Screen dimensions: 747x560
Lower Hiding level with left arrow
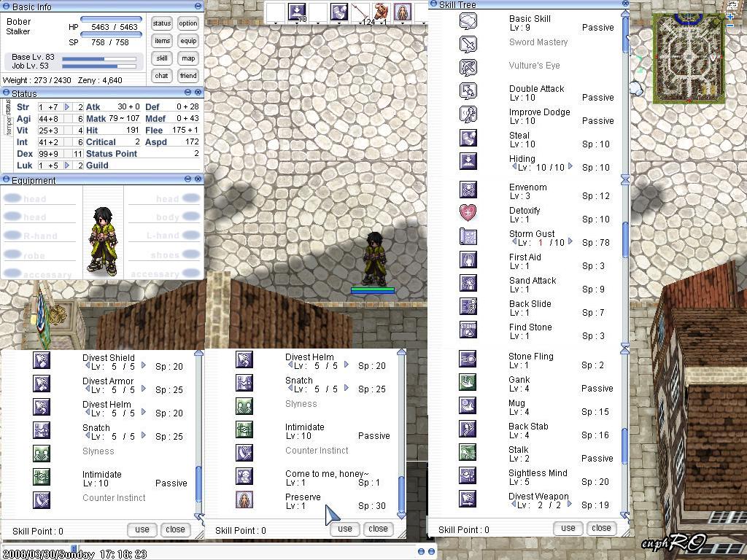514,167
